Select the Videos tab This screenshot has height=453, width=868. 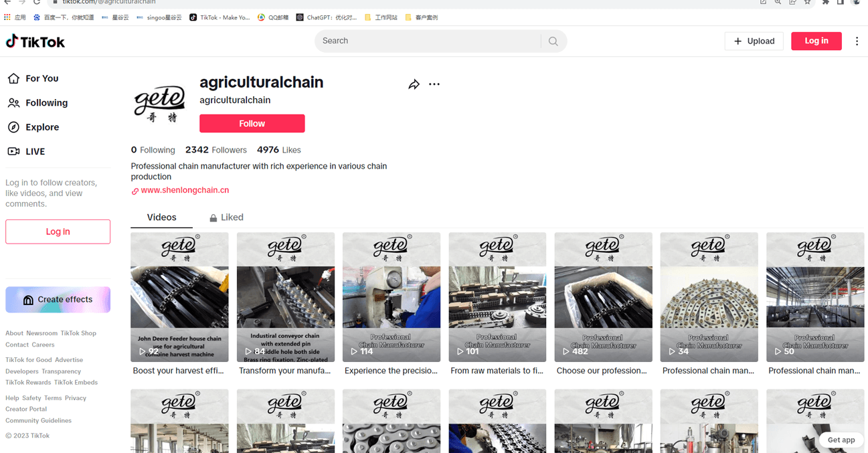pyautogui.click(x=162, y=217)
